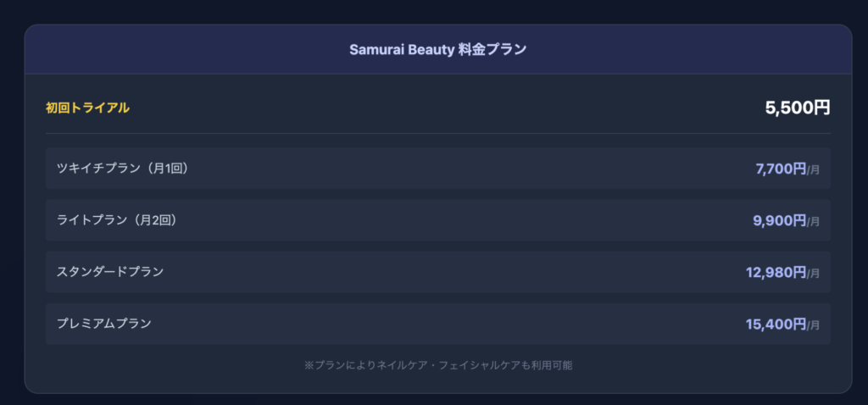Click the /月 suffix beside 9,900円

pyautogui.click(x=814, y=223)
